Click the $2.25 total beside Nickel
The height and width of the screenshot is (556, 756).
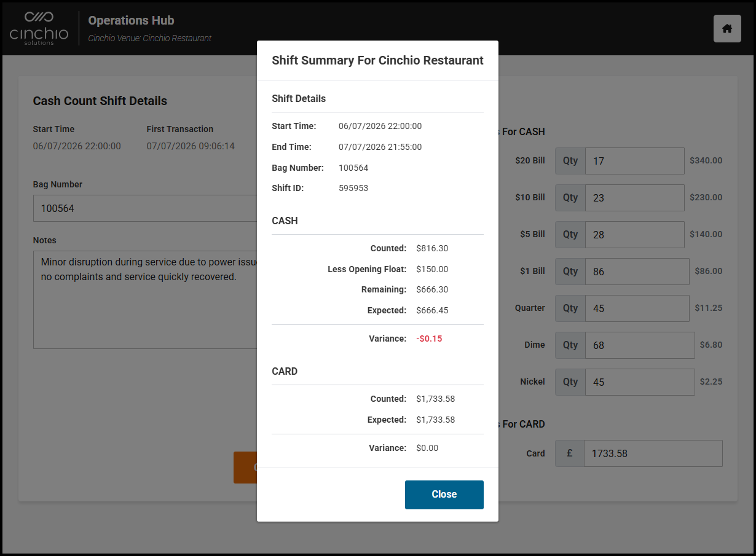click(x=711, y=382)
